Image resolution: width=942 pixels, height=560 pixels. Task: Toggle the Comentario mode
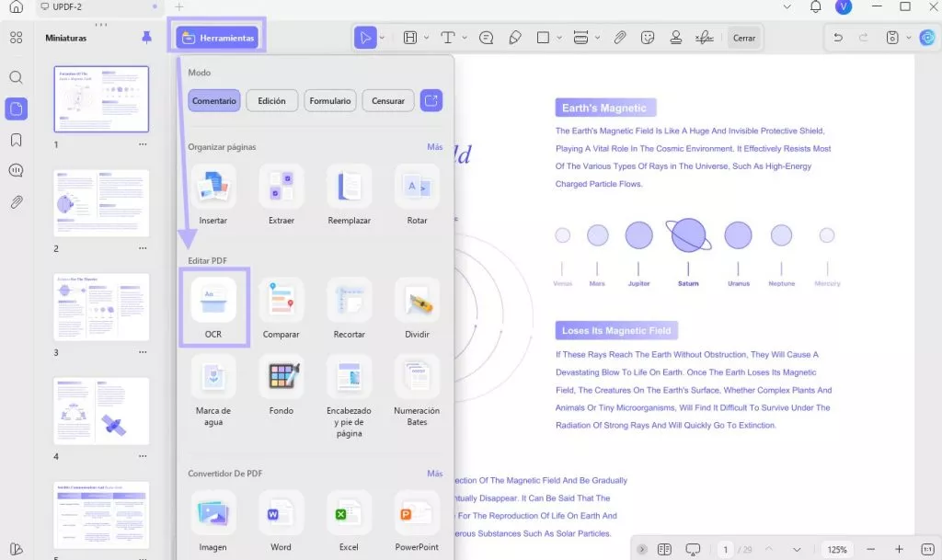click(x=213, y=101)
